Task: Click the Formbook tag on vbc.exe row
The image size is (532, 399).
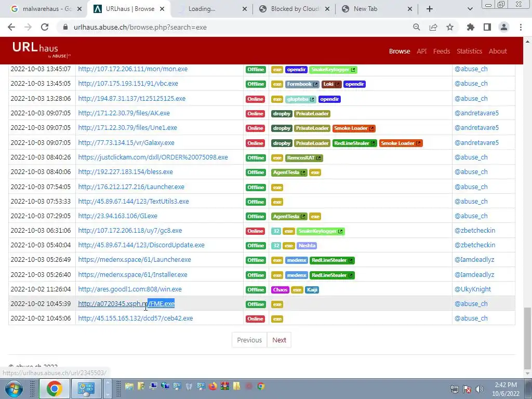Action: tap(302, 84)
